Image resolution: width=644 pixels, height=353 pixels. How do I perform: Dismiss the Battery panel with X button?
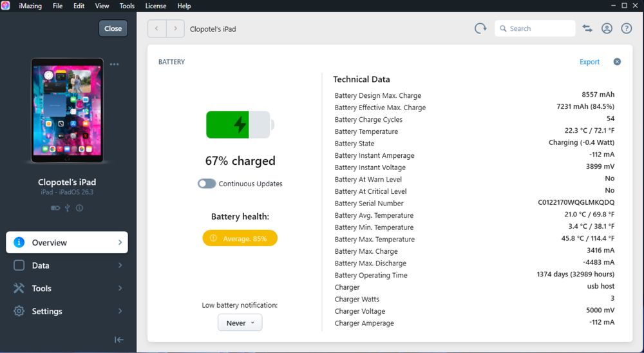(x=617, y=62)
